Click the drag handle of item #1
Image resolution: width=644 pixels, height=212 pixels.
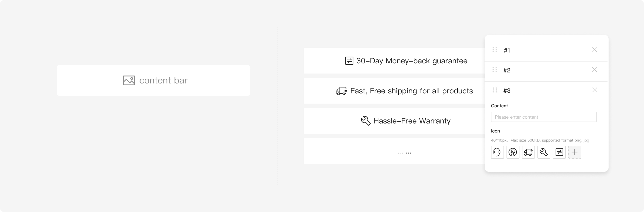click(495, 50)
